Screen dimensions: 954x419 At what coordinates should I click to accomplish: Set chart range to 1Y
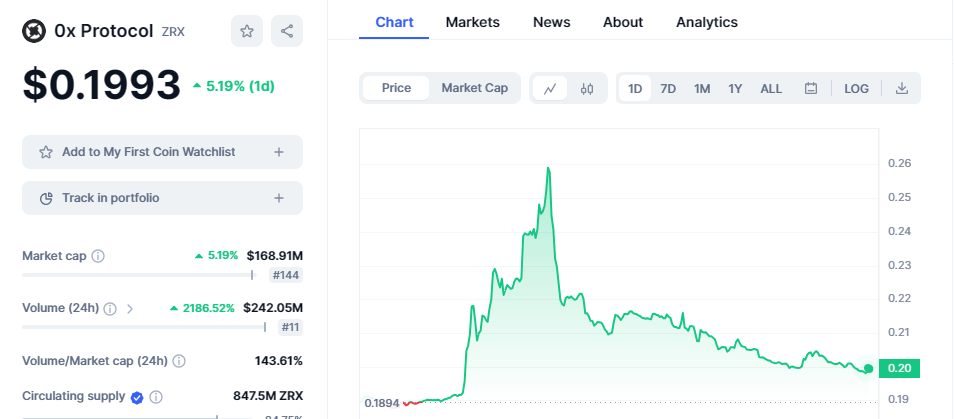735,89
